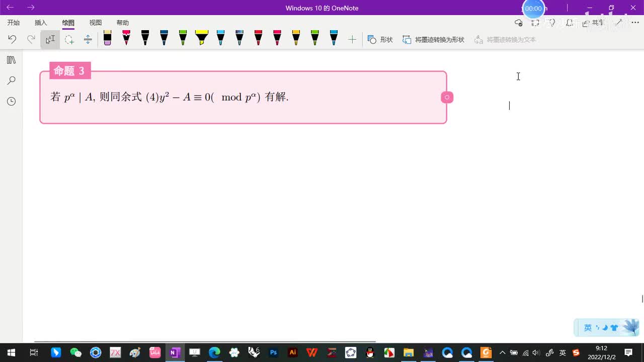Viewport: 644px width, 362px height.
Task: Launch Photoshop from the taskbar
Action: [x=274, y=352]
